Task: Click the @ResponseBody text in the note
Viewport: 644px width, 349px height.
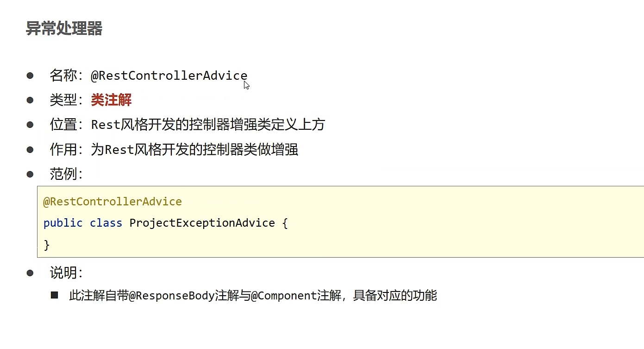Action: coord(172,296)
